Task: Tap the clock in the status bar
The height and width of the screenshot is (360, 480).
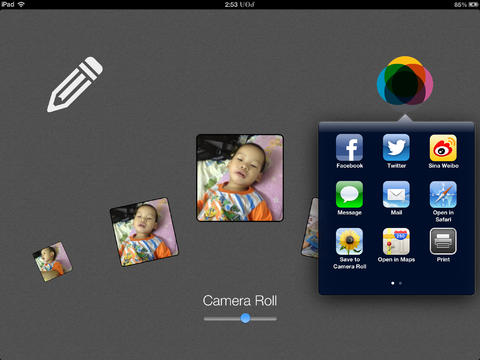Action: tap(239, 4)
